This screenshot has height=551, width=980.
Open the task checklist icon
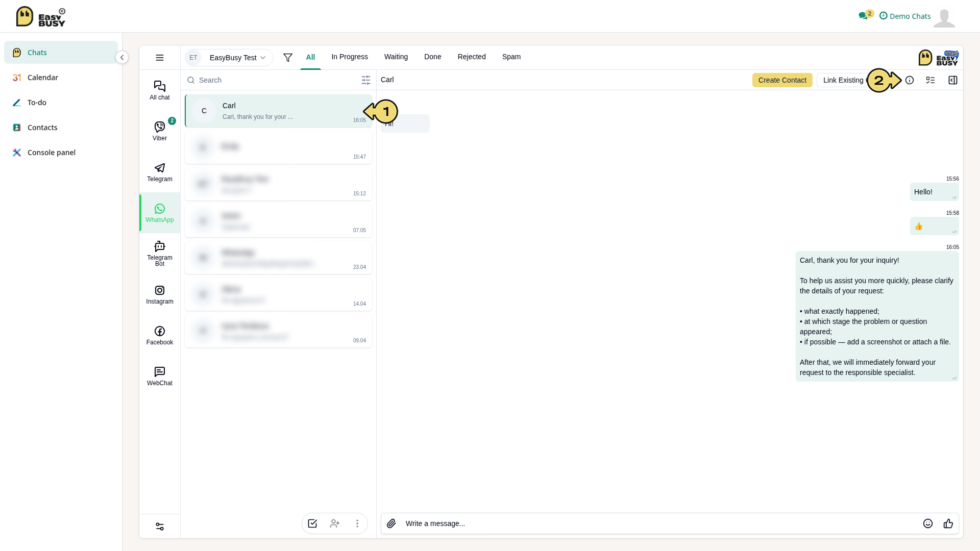(x=930, y=80)
